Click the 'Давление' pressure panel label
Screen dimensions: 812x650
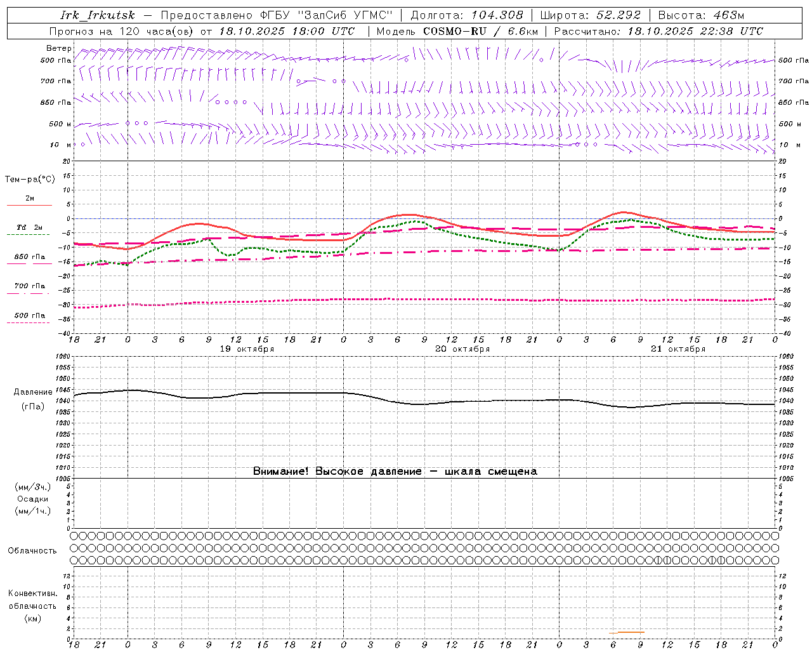point(33,392)
